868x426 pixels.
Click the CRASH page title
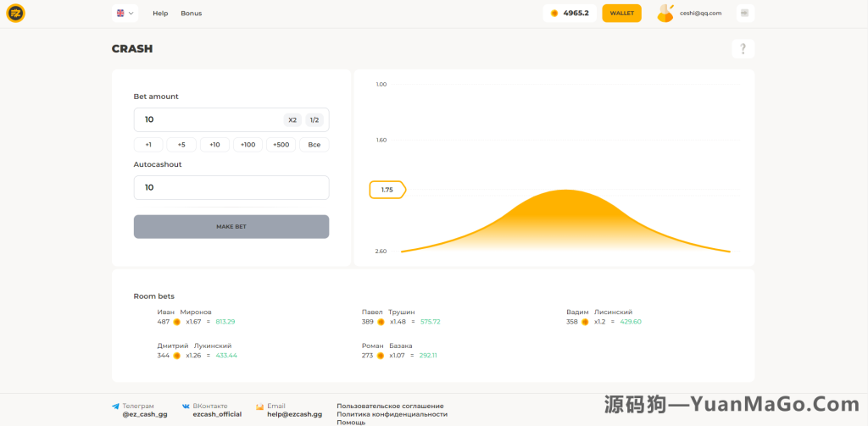coord(132,48)
